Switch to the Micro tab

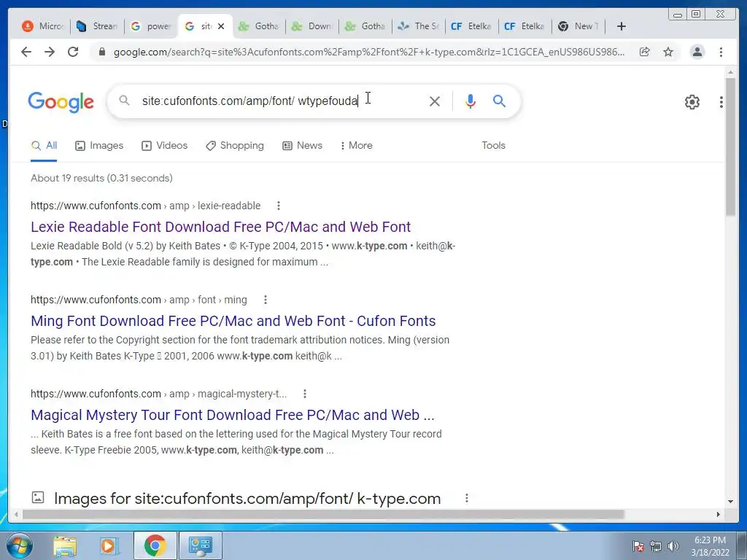coord(43,26)
